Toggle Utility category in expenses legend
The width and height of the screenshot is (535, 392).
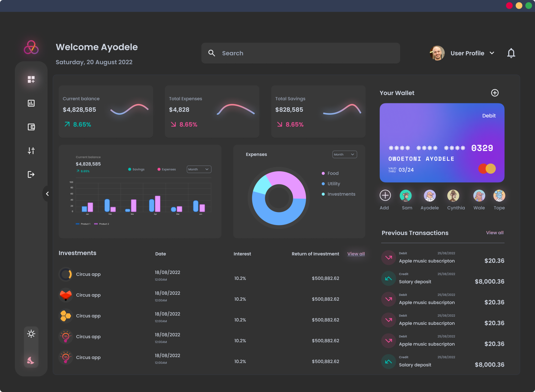[x=331, y=184]
